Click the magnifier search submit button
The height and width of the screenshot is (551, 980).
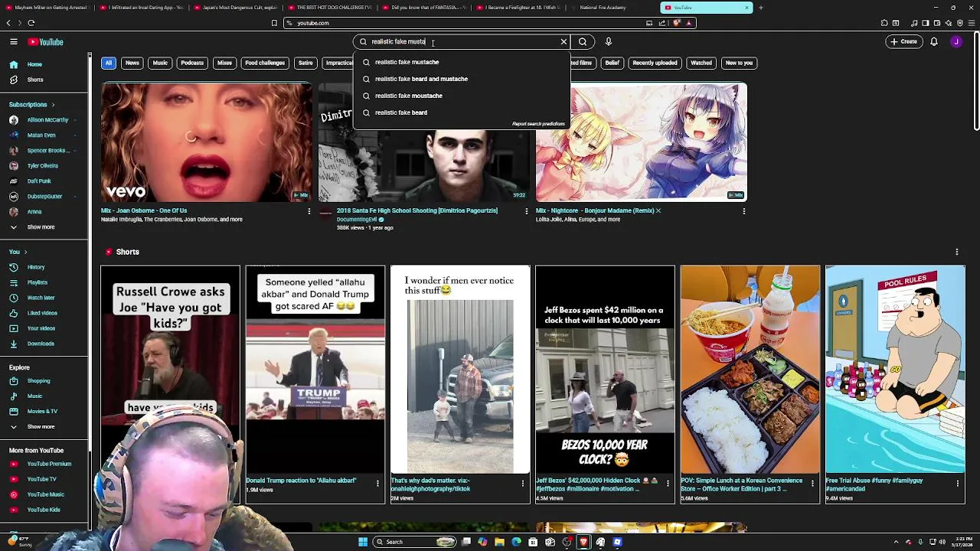(x=583, y=42)
